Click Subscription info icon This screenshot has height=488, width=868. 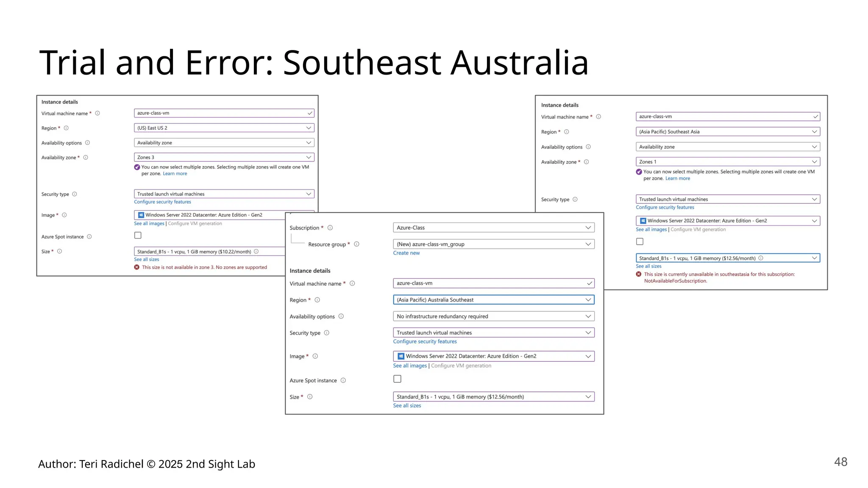tap(330, 227)
